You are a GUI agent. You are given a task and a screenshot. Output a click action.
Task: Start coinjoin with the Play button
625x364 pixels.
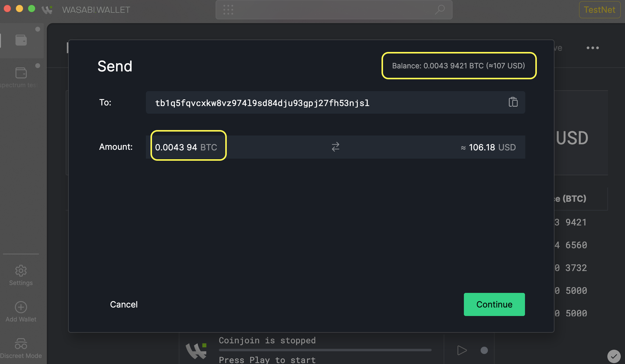tap(462, 350)
